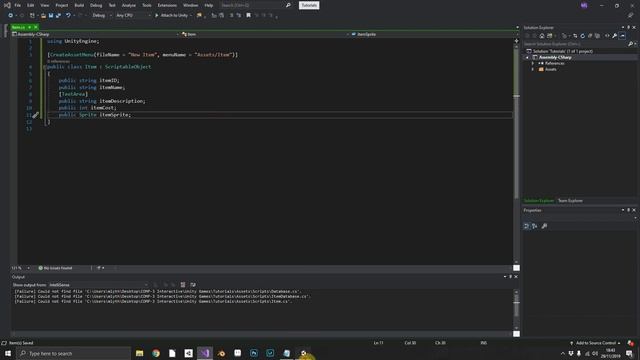640x360 pixels.
Task: Click the Property Pages wrench icon
Action: click(544, 226)
